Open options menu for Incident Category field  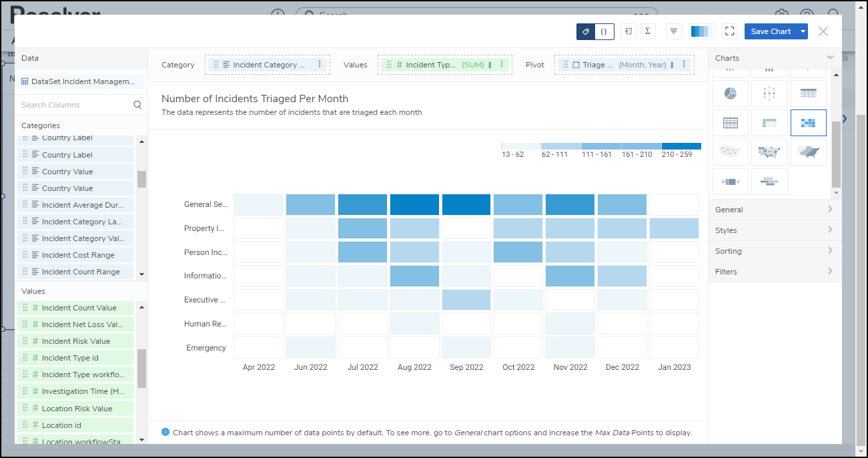pyautogui.click(x=320, y=65)
